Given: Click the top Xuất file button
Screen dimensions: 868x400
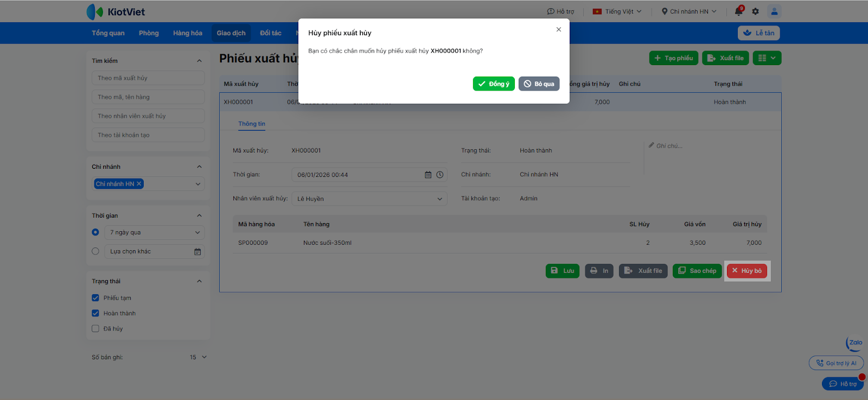Looking at the screenshot, I should (x=725, y=58).
